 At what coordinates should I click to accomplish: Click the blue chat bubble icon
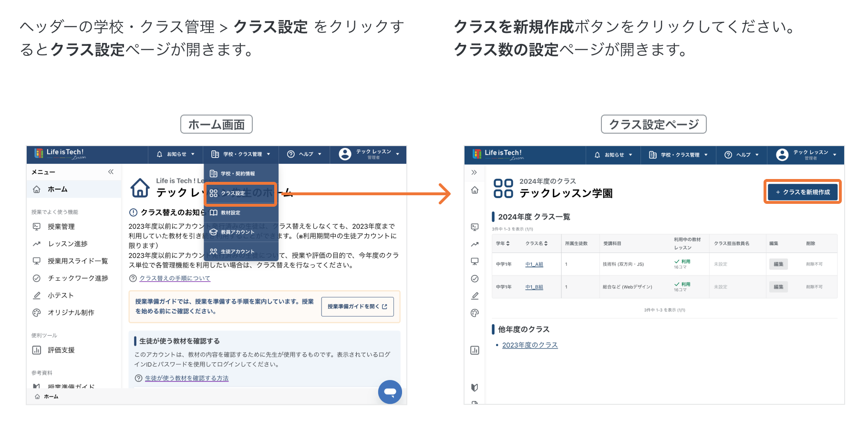[390, 392]
